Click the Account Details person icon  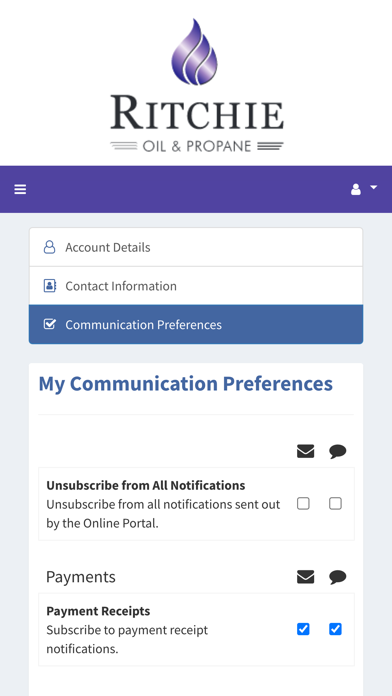(50, 247)
